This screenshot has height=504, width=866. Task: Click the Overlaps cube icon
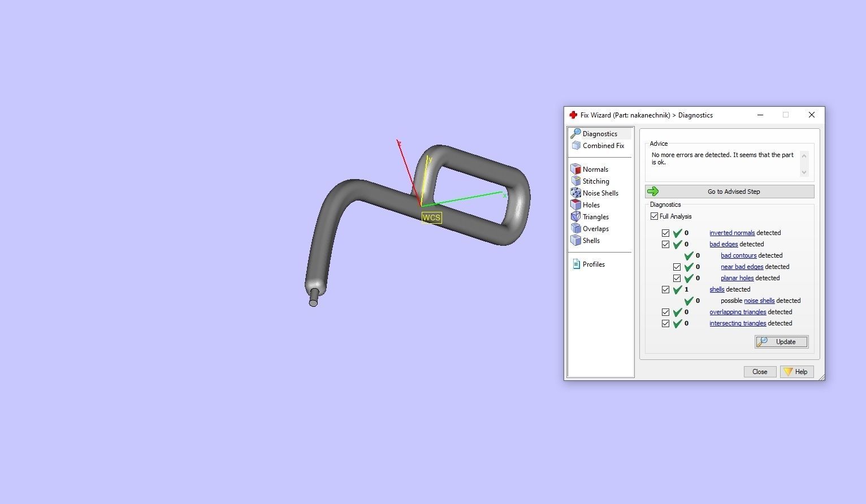[x=576, y=229]
